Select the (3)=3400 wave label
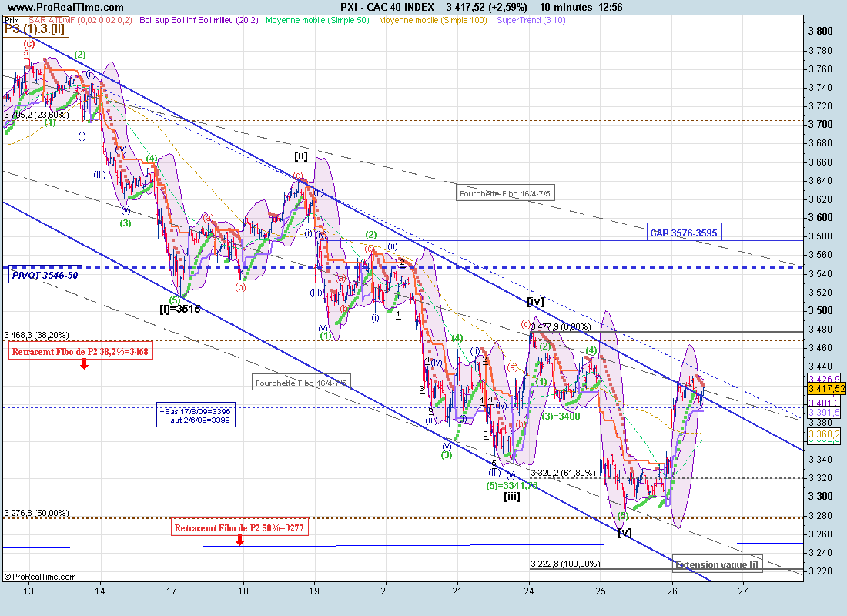This screenshot has height=616, width=847. click(561, 416)
